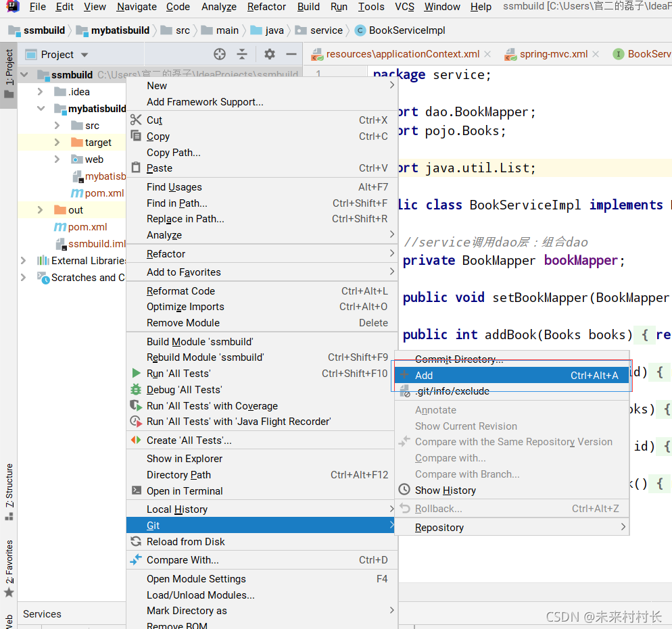Switch to resources\applicationContext.xml tab
The image size is (672, 629).
tap(402, 54)
